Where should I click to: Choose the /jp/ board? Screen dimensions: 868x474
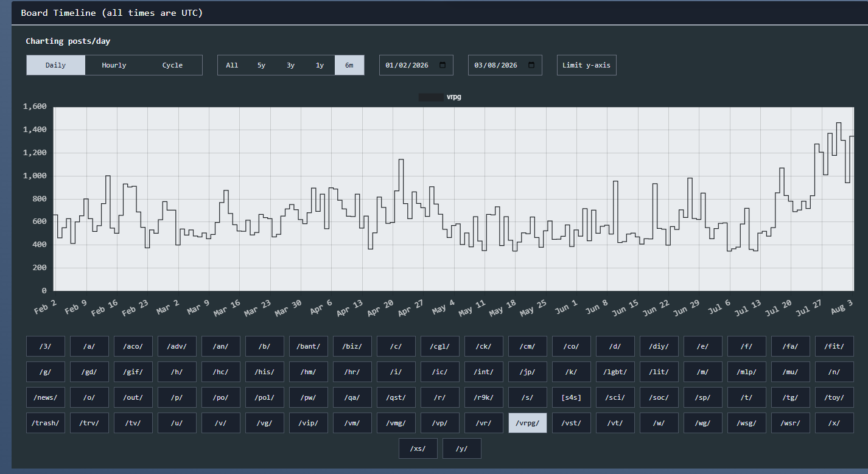[528, 372]
